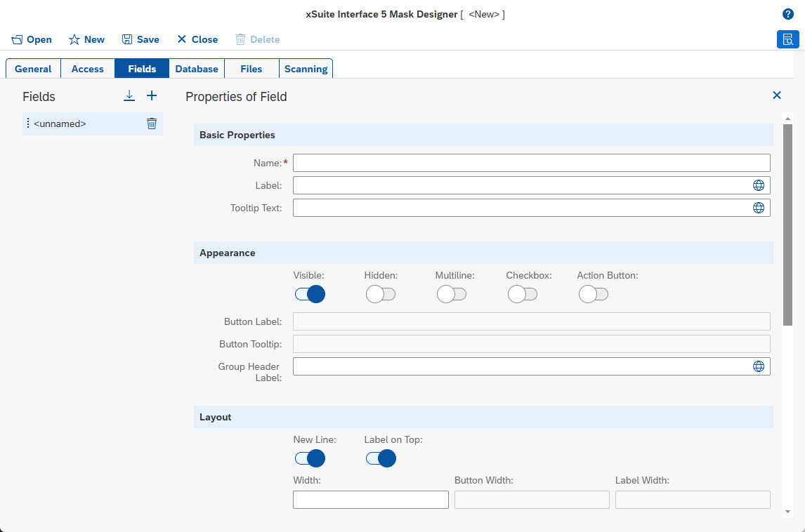This screenshot has height=532, width=805.
Task: Click the Save button
Action: 140,39
